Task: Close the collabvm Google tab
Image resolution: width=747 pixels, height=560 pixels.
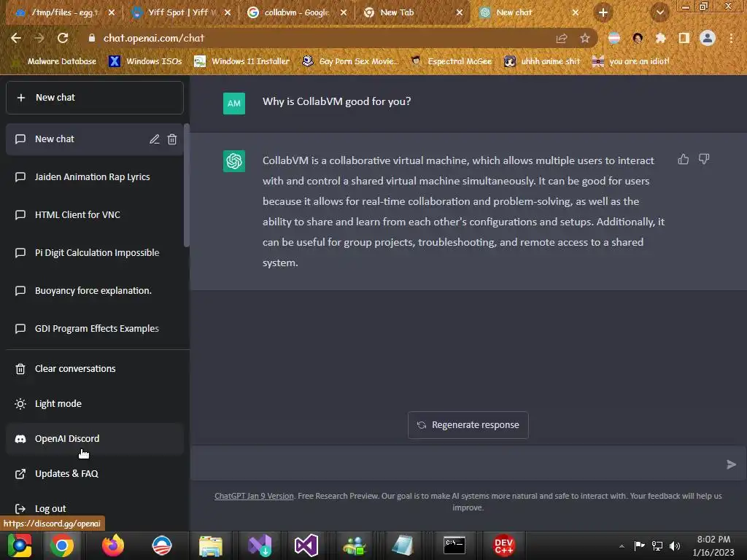Action: pos(344,12)
